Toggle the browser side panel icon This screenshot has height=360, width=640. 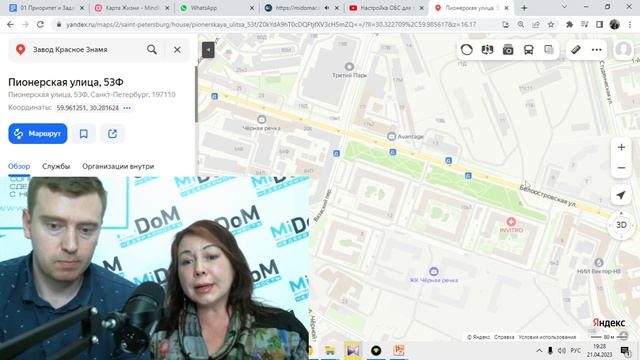click(x=600, y=24)
